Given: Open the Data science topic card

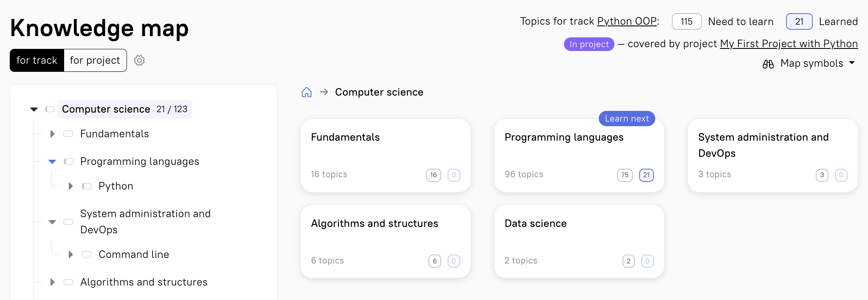Looking at the screenshot, I should [x=579, y=241].
